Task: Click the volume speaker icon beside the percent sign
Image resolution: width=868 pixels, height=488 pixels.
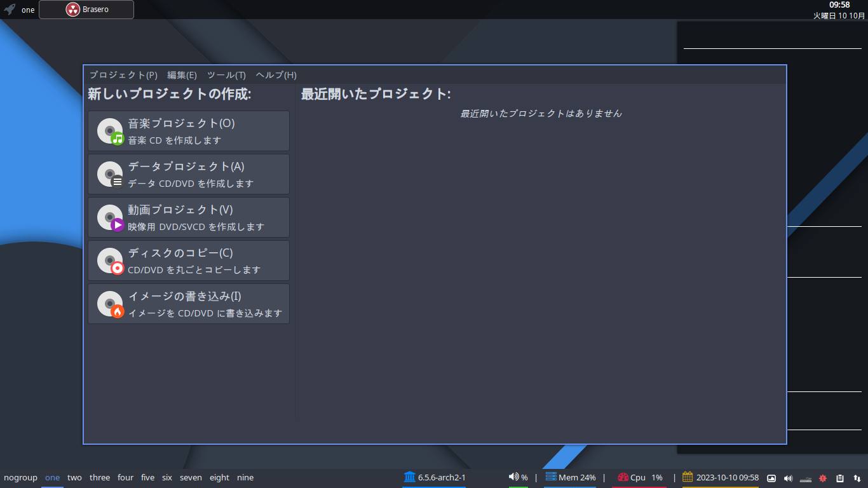Action: coord(513,477)
